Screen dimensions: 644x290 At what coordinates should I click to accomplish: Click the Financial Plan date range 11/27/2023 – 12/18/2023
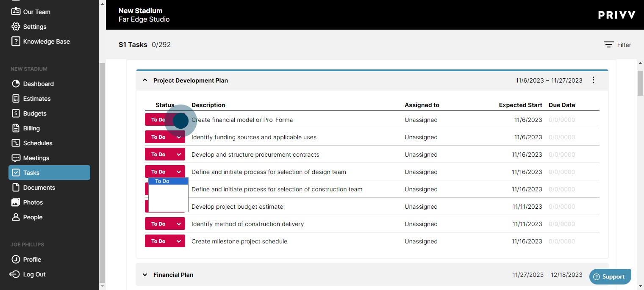[x=547, y=275]
